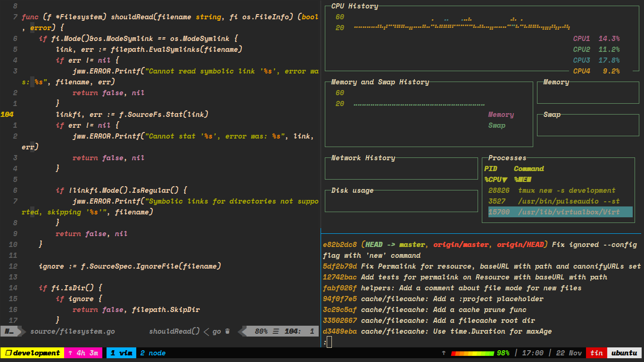Click the 98% battery reading
The height and width of the screenshot is (362, 644).
(503, 353)
